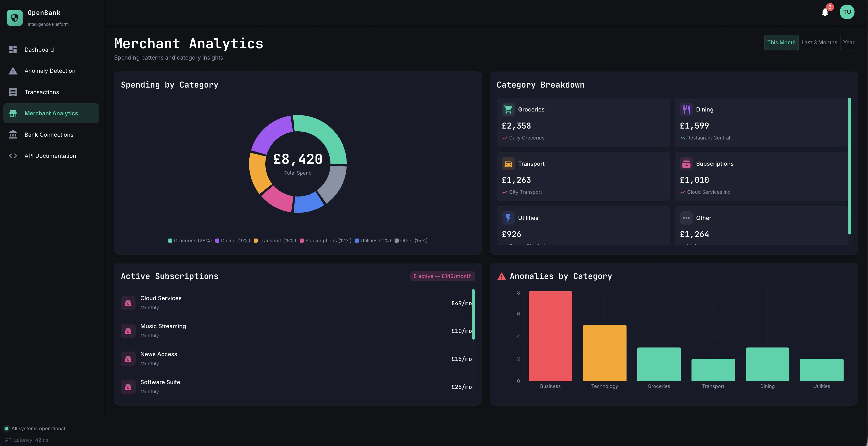Click the blue Utilities legend swatch

(357, 241)
